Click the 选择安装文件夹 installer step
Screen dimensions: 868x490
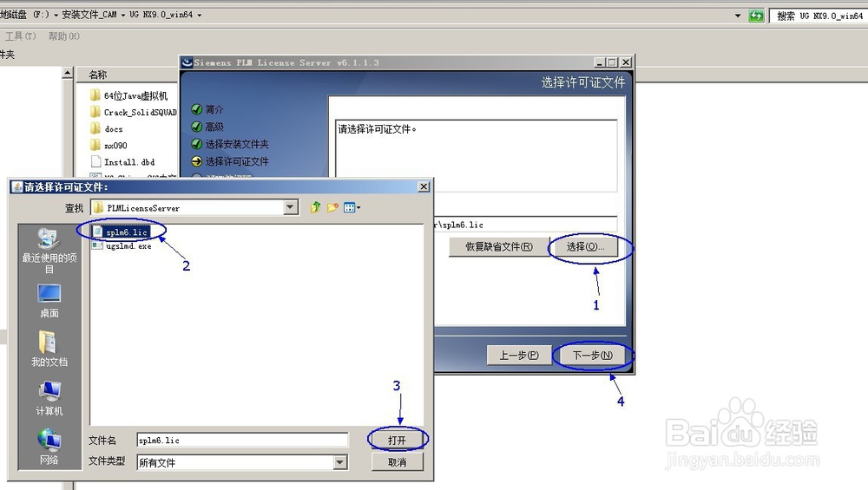coord(230,144)
